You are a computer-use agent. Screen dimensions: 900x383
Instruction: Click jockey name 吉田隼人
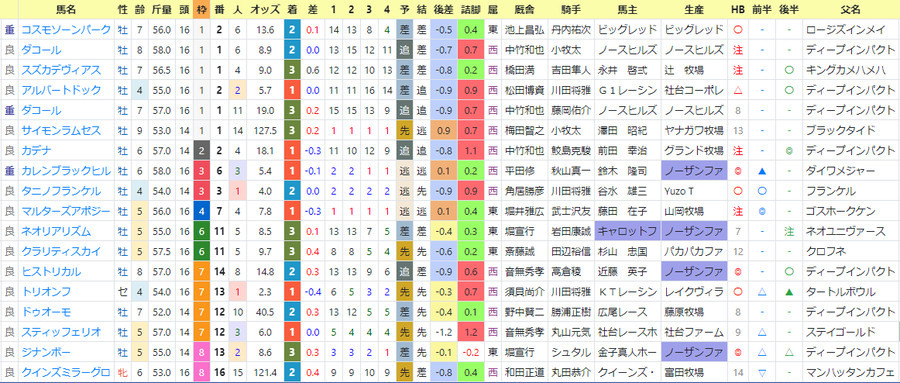pos(571,70)
